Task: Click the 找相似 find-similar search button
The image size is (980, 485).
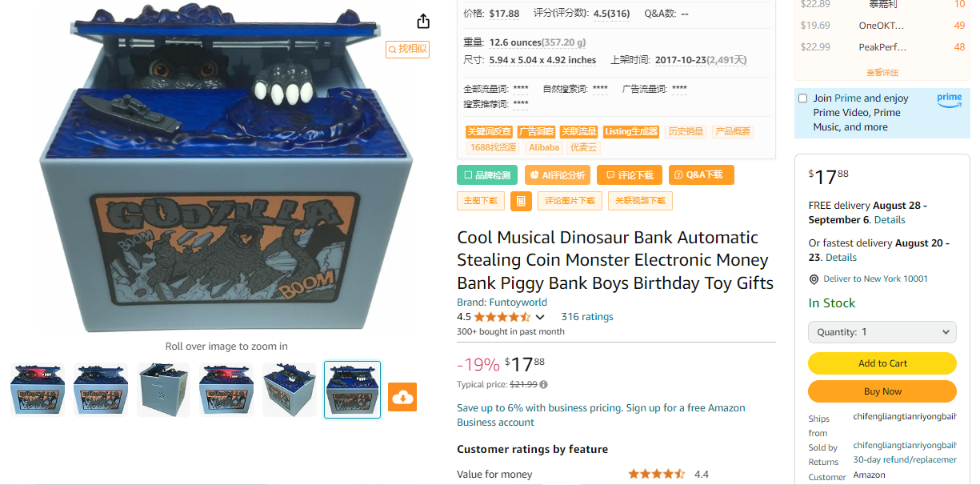Action: pyautogui.click(x=408, y=49)
